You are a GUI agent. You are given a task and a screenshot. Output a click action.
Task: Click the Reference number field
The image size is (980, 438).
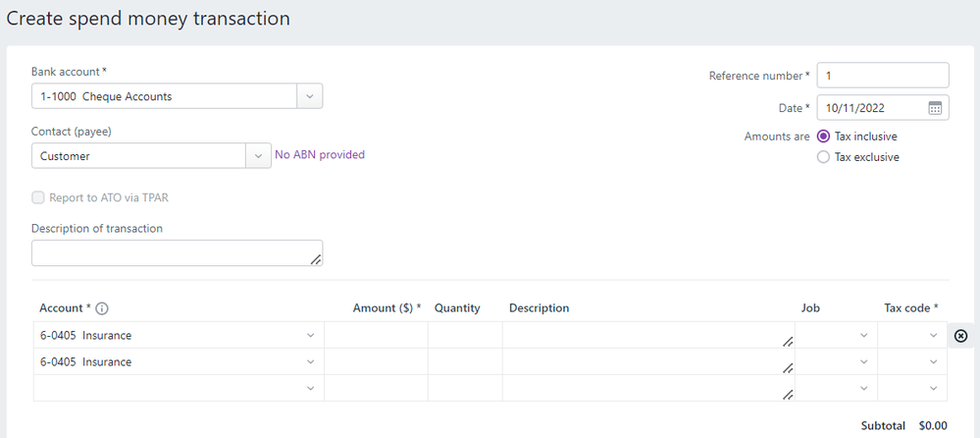882,76
